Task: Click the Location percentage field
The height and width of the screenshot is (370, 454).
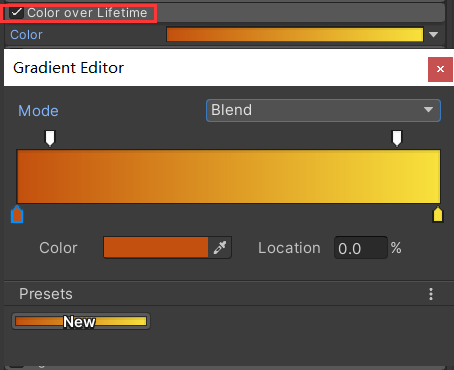Action: (x=361, y=248)
